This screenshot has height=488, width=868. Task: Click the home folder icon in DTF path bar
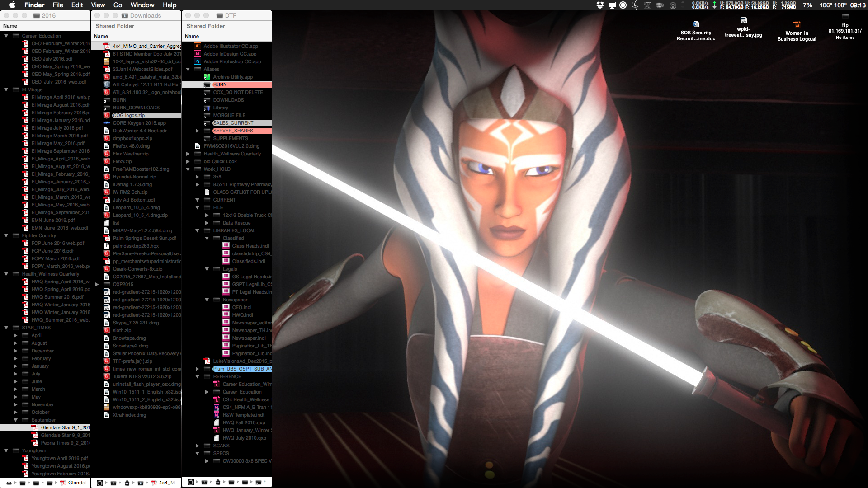[x=218, y=483]
